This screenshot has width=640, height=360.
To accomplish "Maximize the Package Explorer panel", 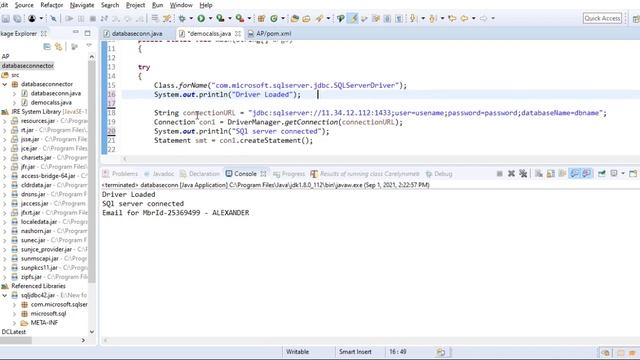I will coord(87,33).
